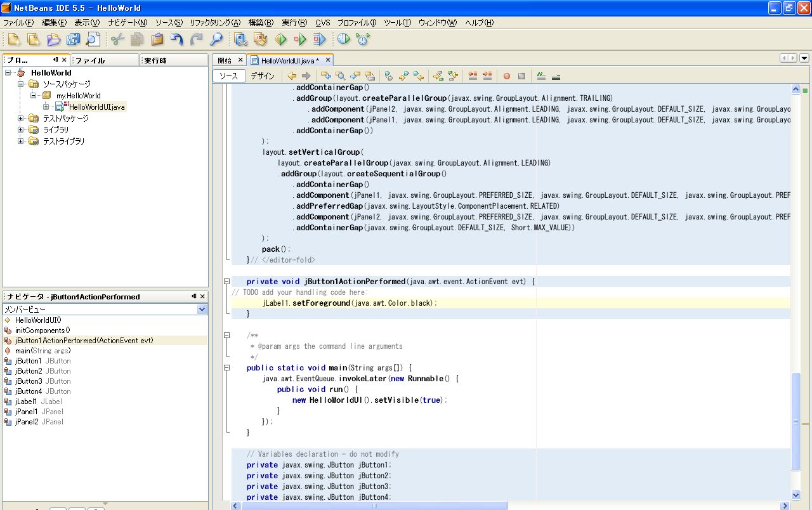
Task: Click the editor's horizontal scrollbar thumb
Action: click(x=374, y=506)
